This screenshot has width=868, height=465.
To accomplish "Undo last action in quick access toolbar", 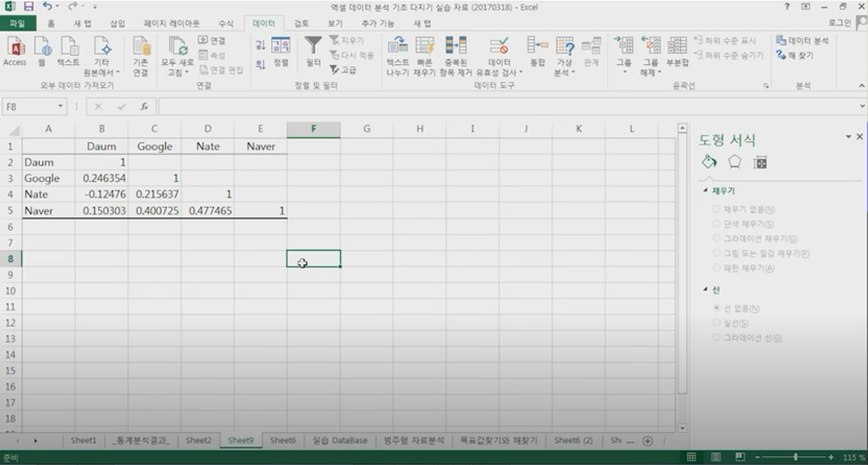I will 47,6.
